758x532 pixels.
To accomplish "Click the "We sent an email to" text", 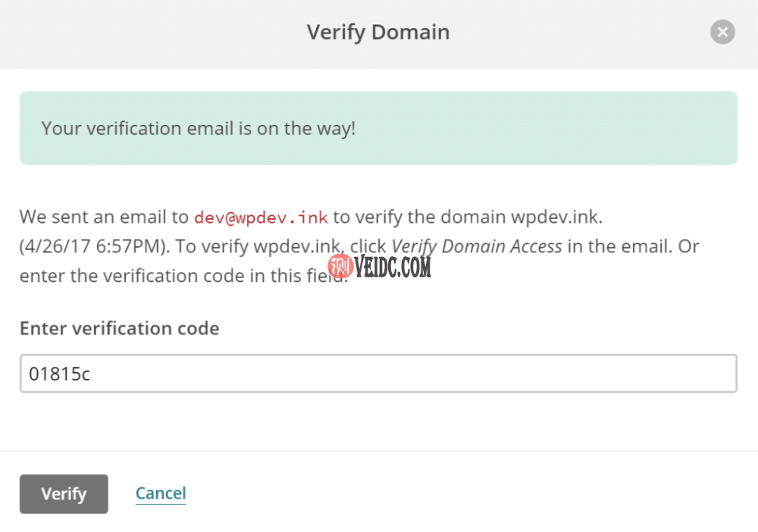I will 104,217.
